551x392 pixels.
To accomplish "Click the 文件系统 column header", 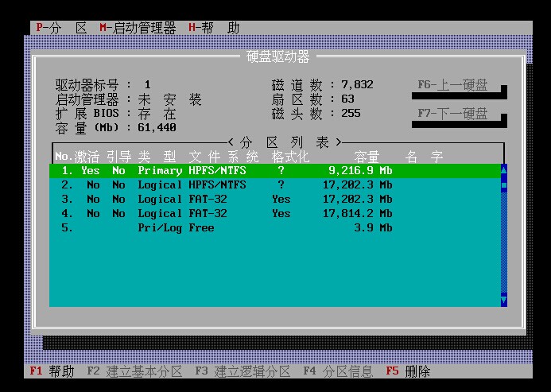I will [224, 157].
